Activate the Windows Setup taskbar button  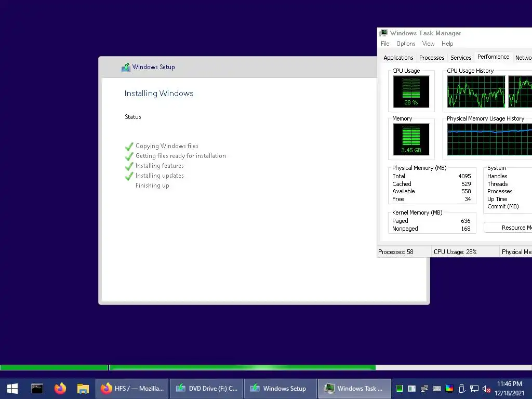coord(281,389)
